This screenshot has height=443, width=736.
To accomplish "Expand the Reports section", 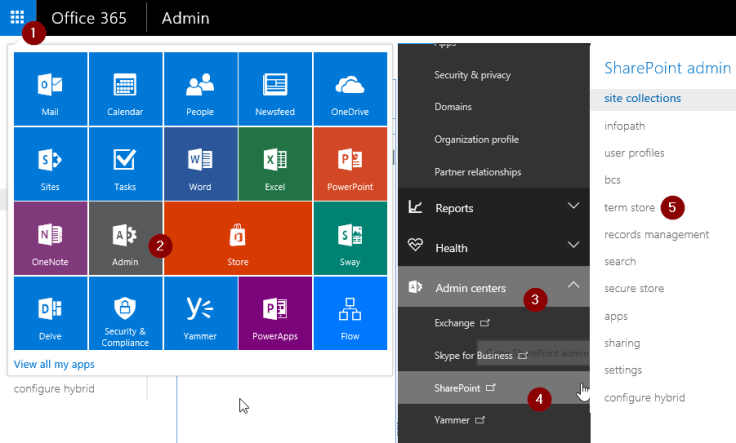I will tap(493, 208).
